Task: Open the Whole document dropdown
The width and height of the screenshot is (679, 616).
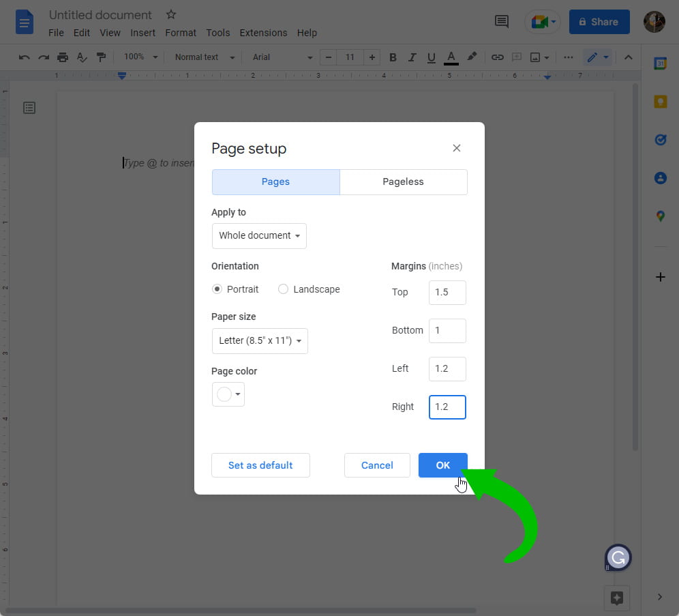Action: pos(259,235)
